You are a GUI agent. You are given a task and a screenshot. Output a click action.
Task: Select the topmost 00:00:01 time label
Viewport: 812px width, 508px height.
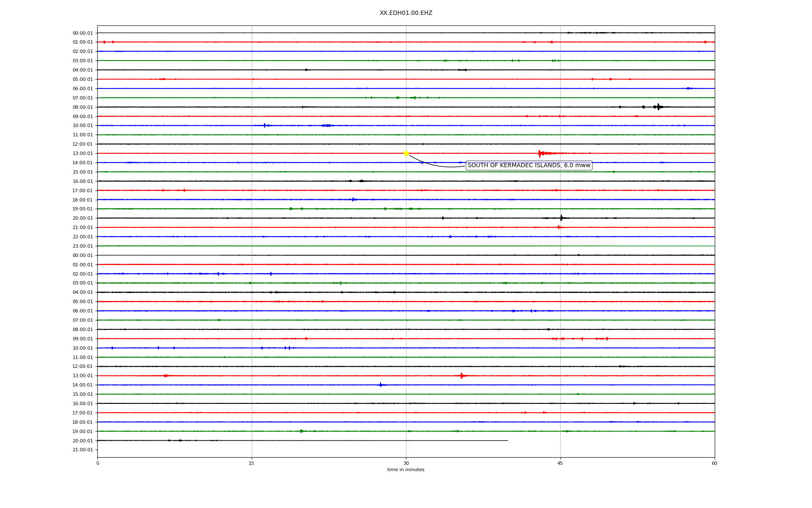pos(82,33)
